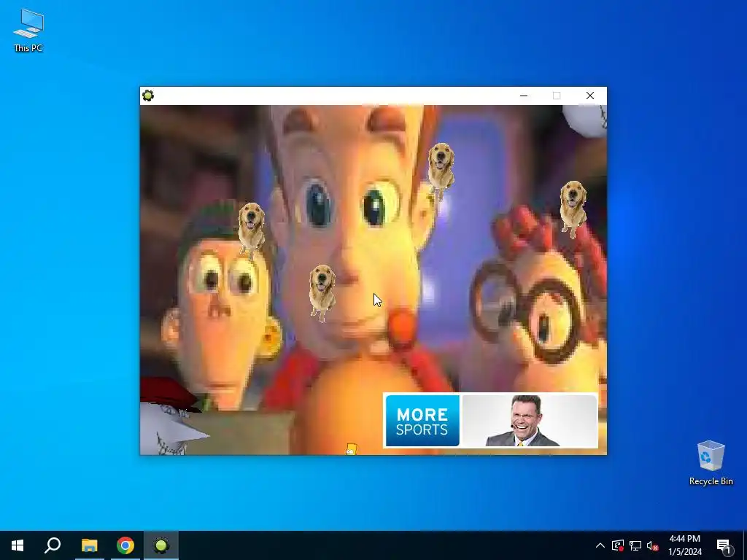747x560 pixels.
Task: Click the MORE SPORTS banner
Action: click(422, 421)
